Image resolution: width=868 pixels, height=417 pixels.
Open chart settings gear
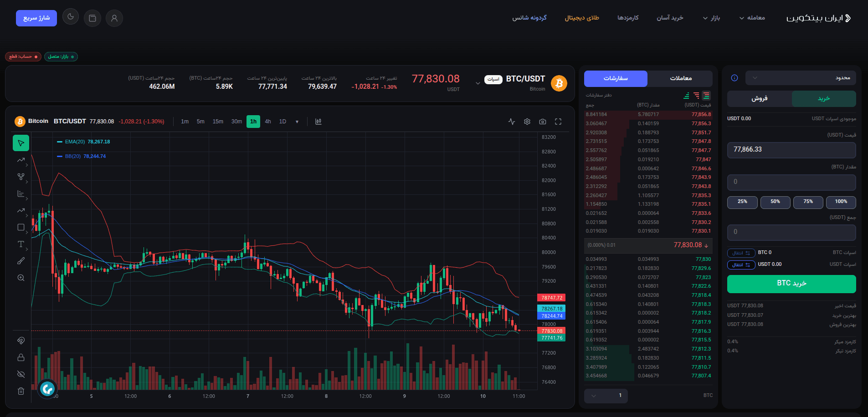pos(527,122)
